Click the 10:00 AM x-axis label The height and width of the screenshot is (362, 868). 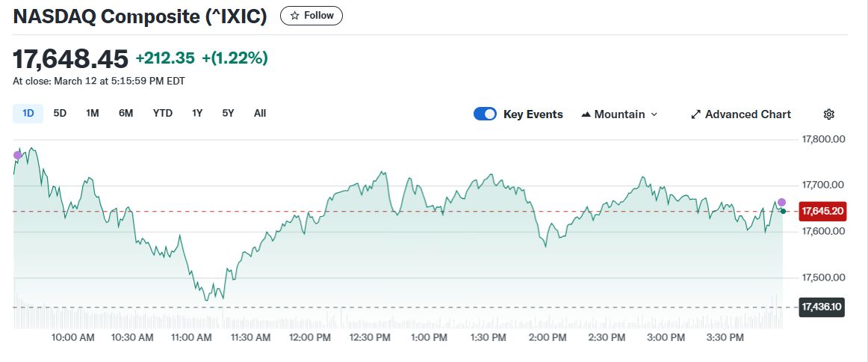(75, 337)
